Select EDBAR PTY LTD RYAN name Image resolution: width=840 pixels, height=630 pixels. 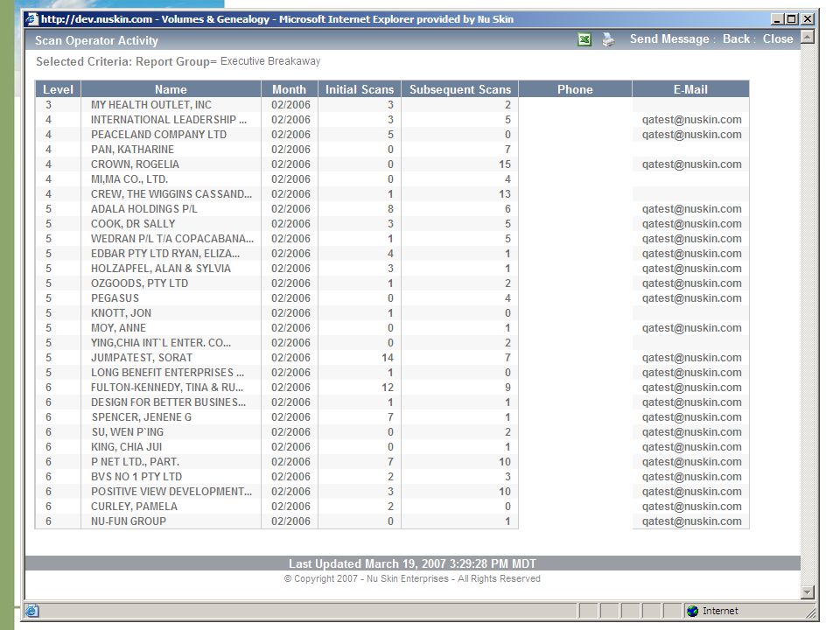pos(165,254)
